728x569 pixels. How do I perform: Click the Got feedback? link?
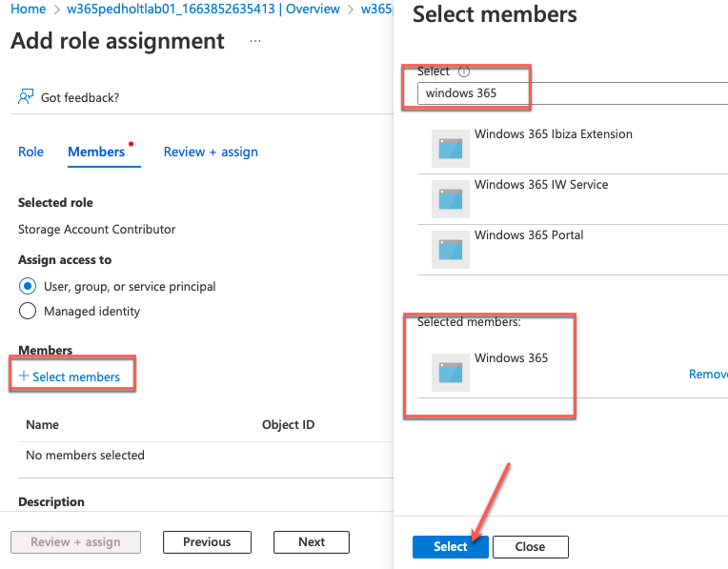click(80, 97)
